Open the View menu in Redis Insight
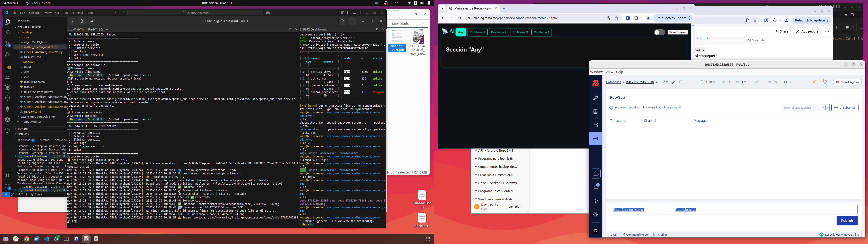 (609, 72)
